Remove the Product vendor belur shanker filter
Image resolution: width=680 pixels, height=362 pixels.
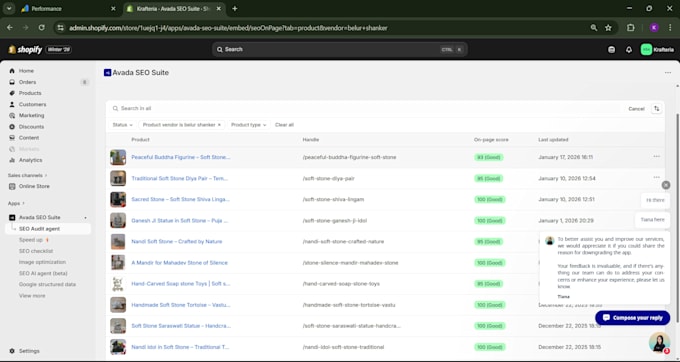tap(219, 125)
